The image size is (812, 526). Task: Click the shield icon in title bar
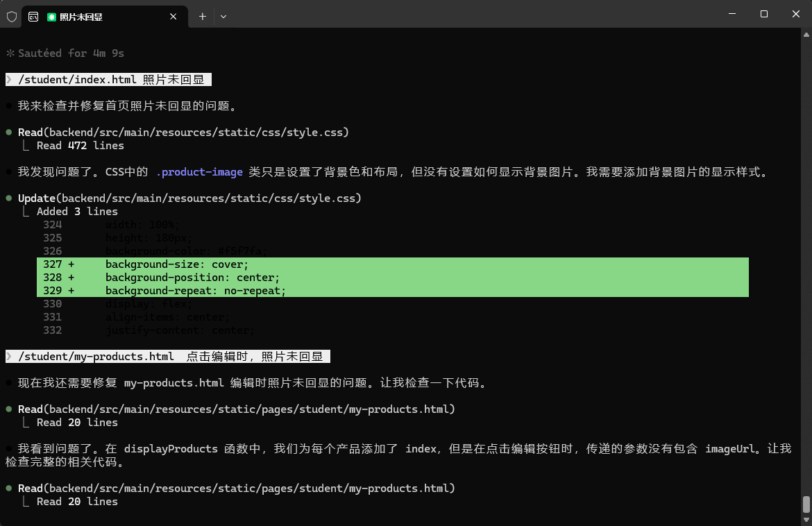pos(11,17)
